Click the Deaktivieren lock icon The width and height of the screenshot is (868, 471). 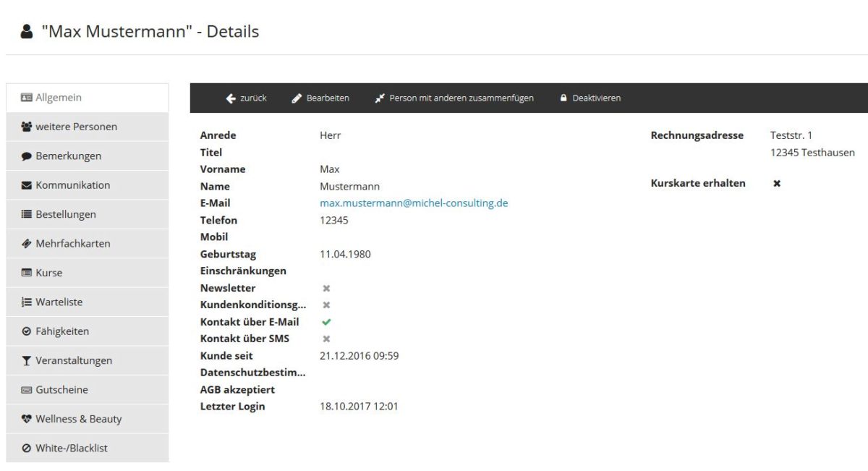click(x=563, y=98)
